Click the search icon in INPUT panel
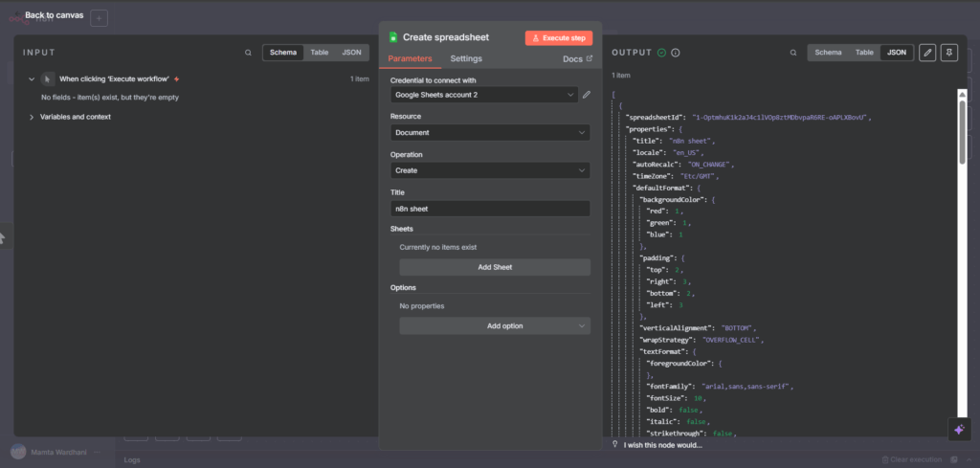 pyautogui.click(x=248, y=53)
